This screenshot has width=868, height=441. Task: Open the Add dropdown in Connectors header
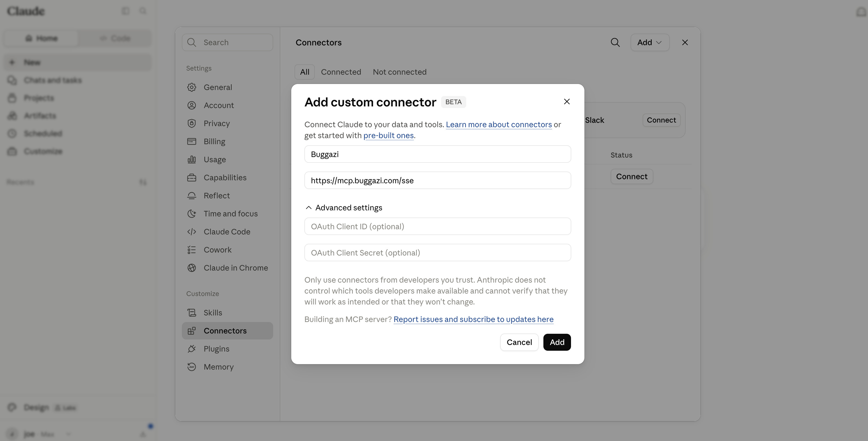650,42
